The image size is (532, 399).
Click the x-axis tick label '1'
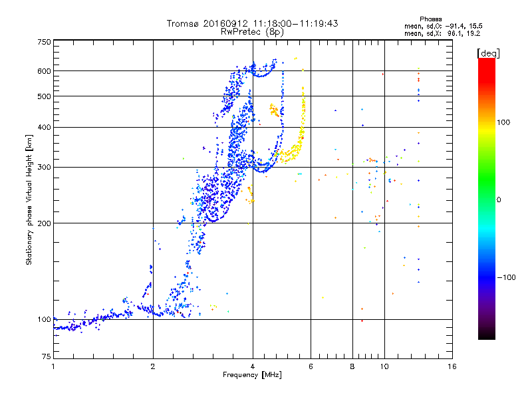coord(53,366)
